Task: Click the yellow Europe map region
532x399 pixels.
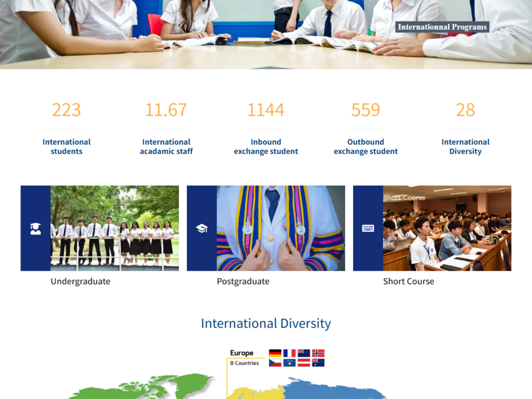Action: point(256,393)
